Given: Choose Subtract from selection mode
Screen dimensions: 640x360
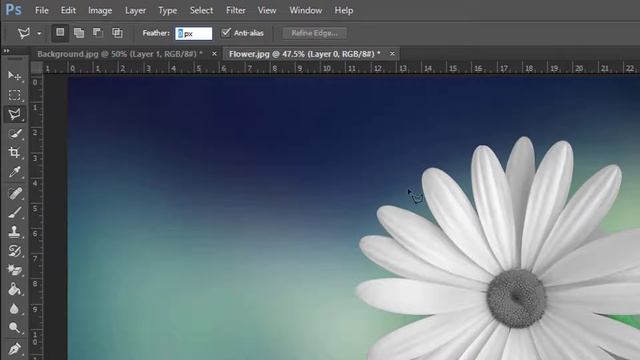Looking at the screenshot, I should (98, 33).
